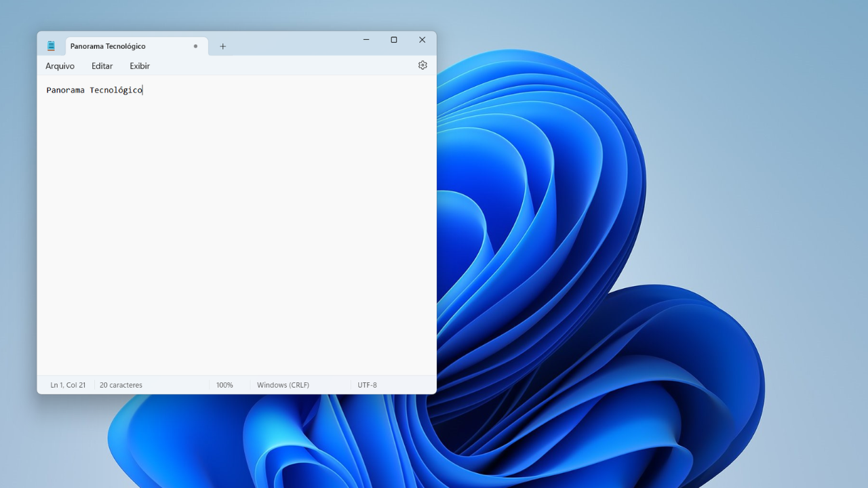Viewport: 868px width, 488px height.
Task: Open Notepad settings via gear icon
Action: 422,65
